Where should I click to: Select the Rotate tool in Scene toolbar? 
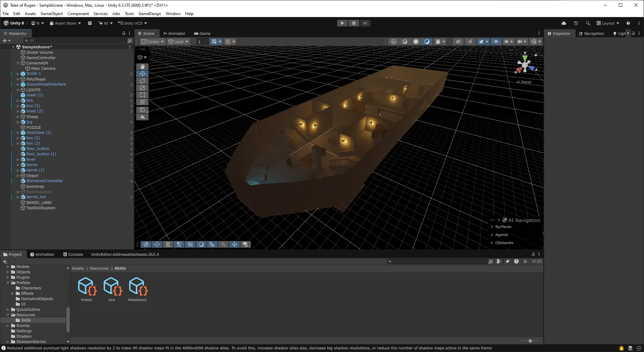(x=143, y=81)
